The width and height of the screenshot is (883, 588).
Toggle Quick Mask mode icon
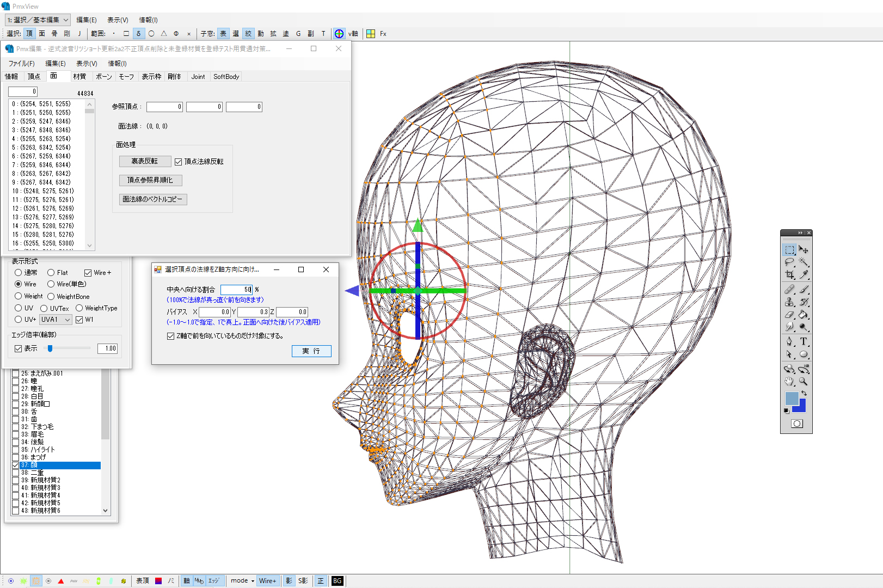coord(797,424)
